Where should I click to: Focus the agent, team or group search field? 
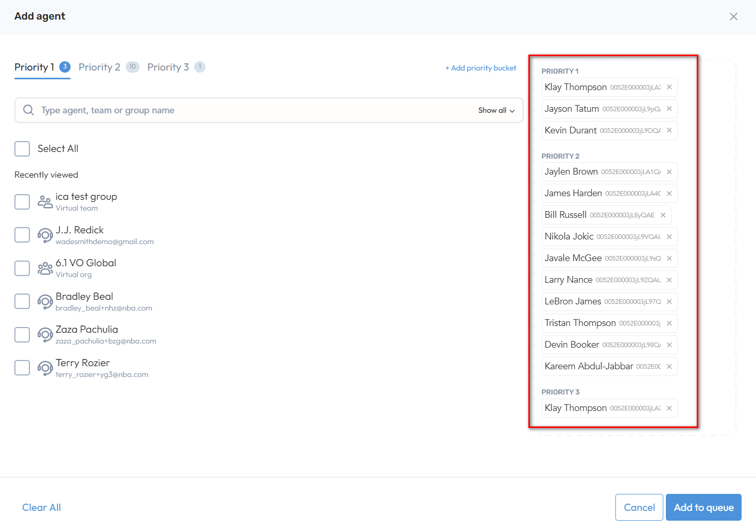point(269,110)
